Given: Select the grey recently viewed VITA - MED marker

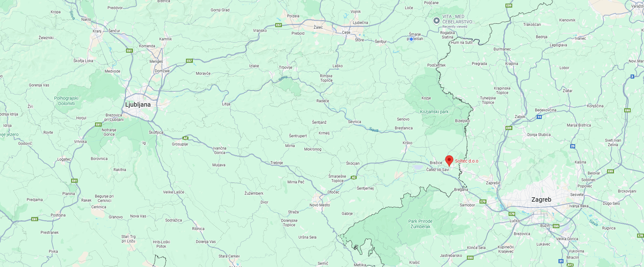Looking at the screenshot, I should [437, 21].
